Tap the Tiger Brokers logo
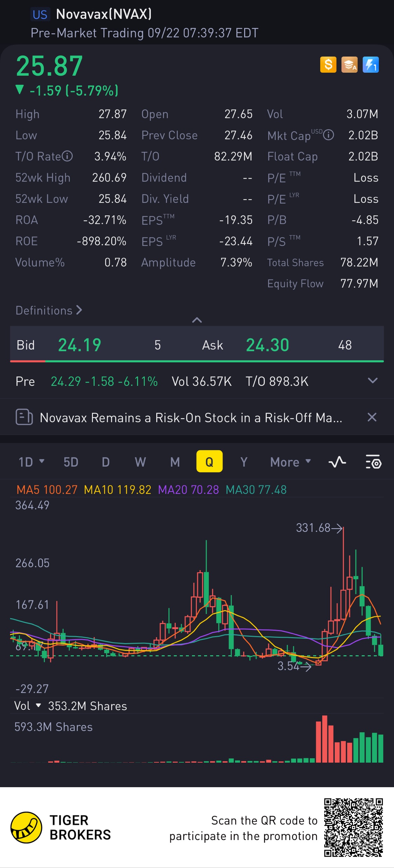394x868 pixels. coord(60,827)
